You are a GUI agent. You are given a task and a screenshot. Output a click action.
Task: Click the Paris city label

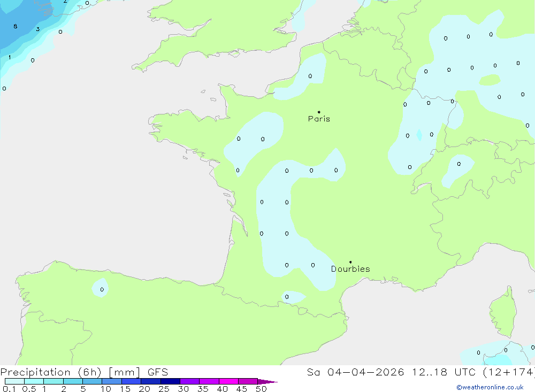[319, 119]
